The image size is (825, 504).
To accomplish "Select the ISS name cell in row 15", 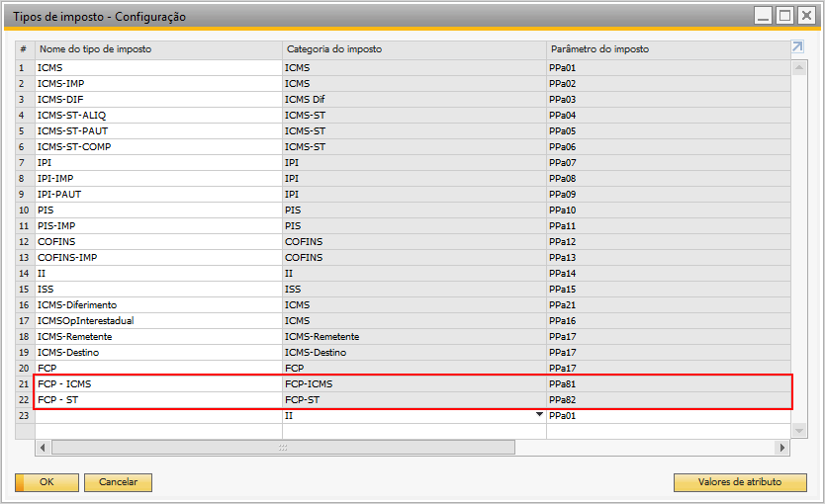I will (x=158, y=289).
